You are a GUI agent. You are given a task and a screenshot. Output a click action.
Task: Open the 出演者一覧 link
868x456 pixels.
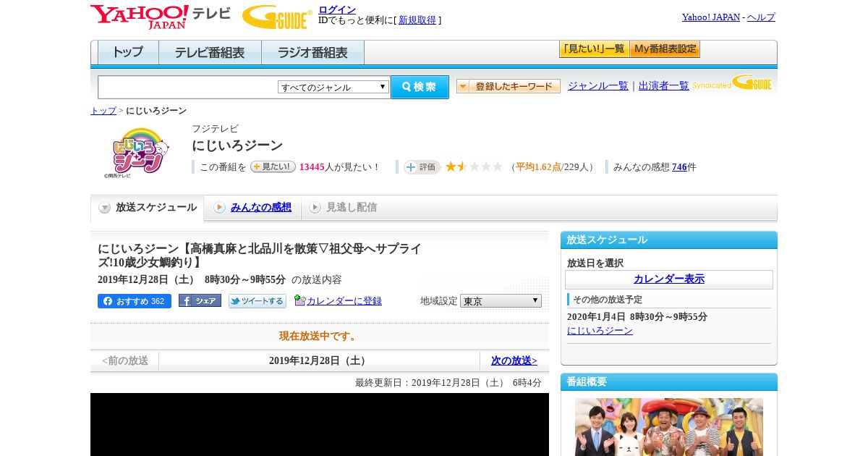[x=664, y=86]
